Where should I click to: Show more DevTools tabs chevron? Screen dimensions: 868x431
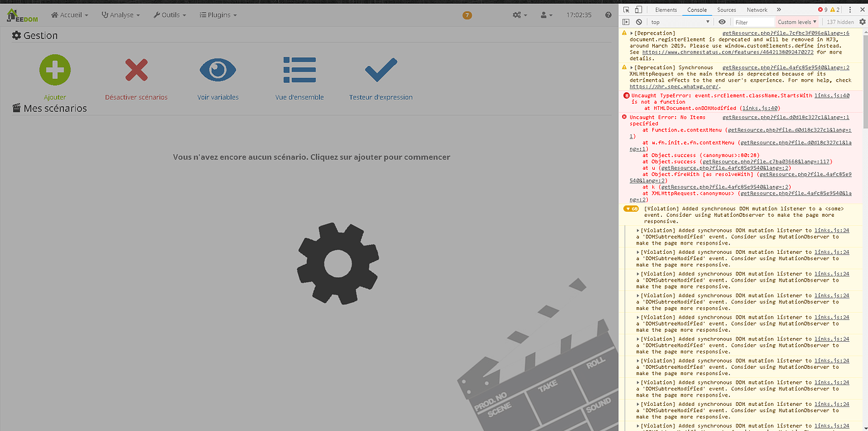tap(779, 10)
